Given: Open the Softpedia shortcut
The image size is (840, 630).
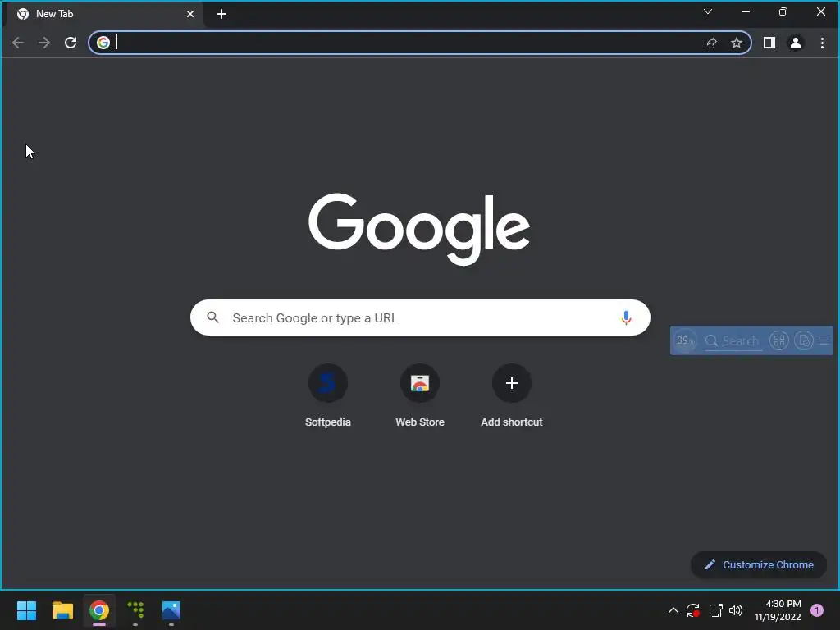Looking at the screenshot, I should [328, 396].
